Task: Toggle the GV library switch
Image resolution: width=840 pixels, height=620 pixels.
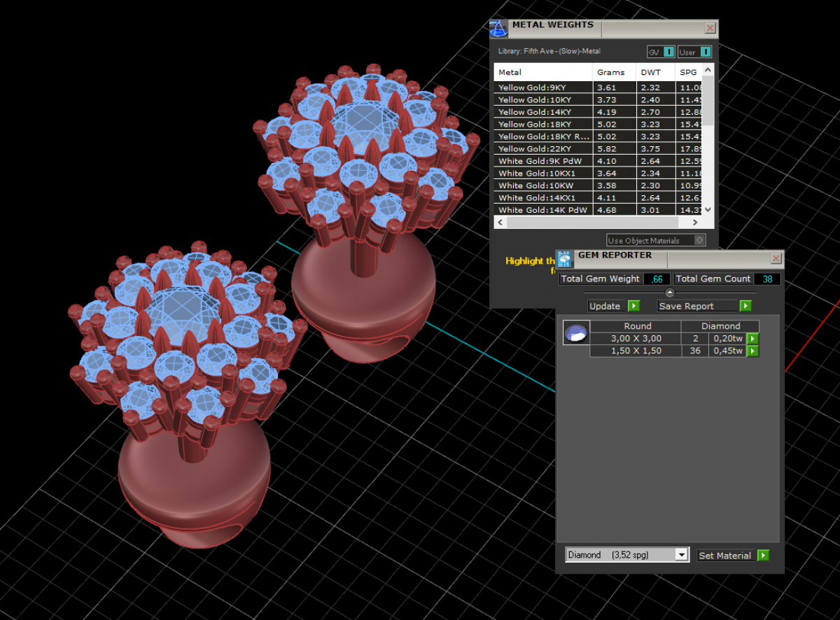Action: coord(668,52)
